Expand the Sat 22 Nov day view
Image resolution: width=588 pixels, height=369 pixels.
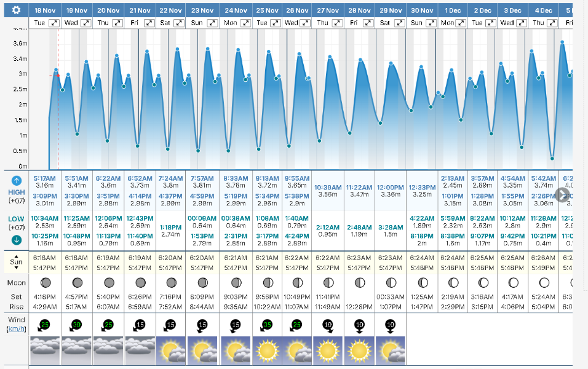coord(179,23)
